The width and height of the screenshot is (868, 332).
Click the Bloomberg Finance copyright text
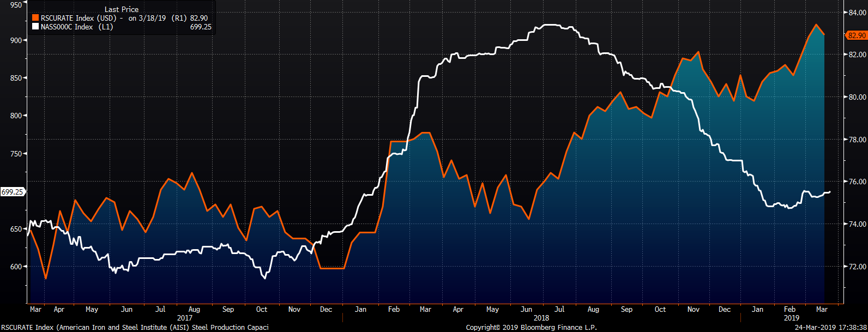531,328
